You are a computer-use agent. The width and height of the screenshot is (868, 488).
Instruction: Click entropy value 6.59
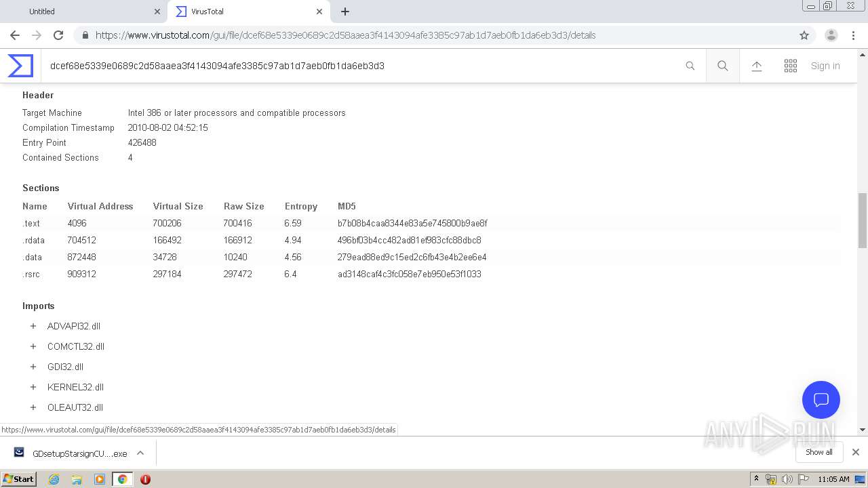[x=293, y=223]
